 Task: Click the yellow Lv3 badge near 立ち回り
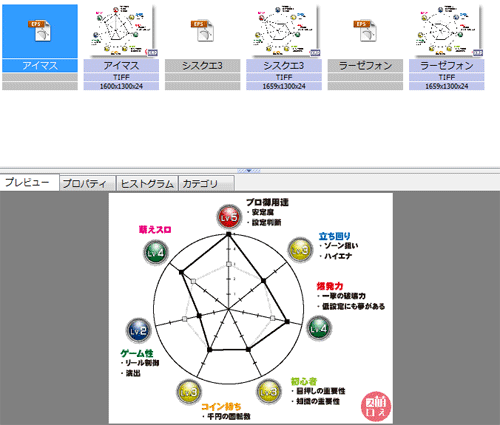pyautogui.click(x=300, y=250)
